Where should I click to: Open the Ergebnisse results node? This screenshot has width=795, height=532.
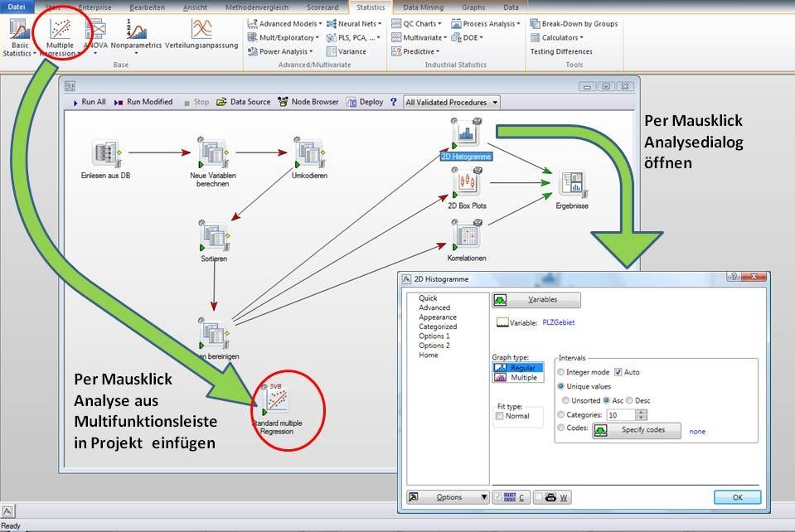(572, 184)
